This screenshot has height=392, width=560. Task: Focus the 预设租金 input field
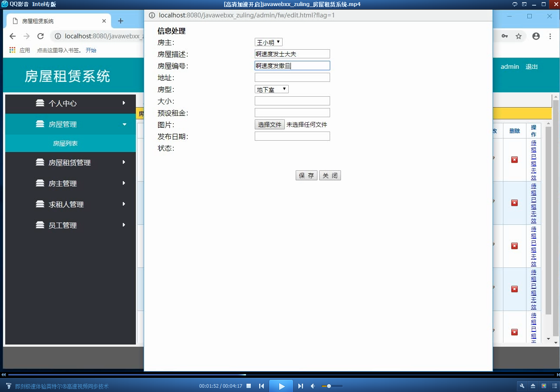[292, 113]
